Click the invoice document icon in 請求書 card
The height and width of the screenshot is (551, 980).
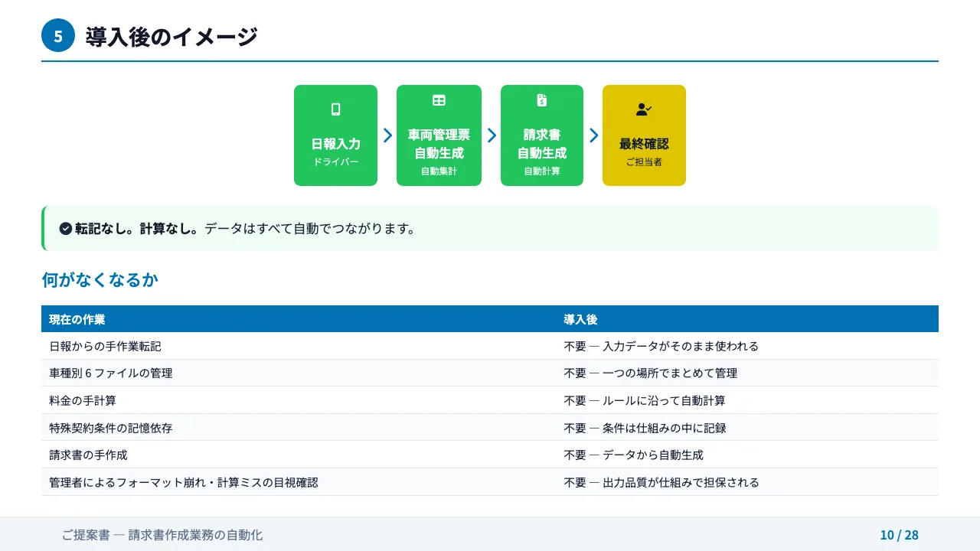click(x=542, y=100)
